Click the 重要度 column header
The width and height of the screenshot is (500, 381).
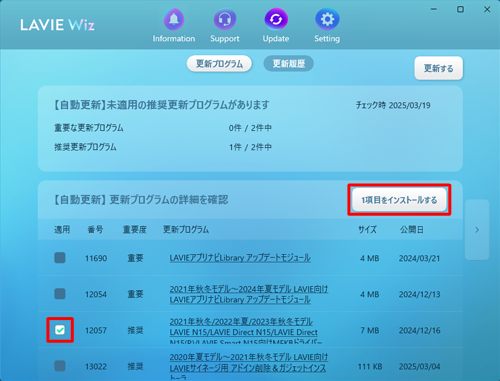pyautogui.click(x=135, y=230)
